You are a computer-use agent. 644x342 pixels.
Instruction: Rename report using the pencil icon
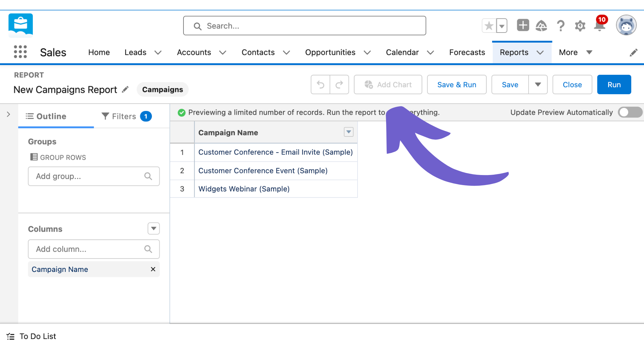pos(125,89)
